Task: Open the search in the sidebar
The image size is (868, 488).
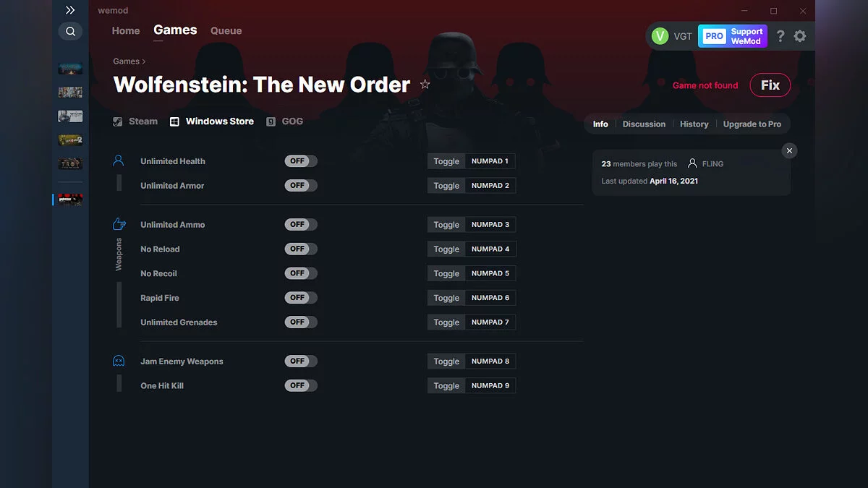Action: (x=70, y=31)
